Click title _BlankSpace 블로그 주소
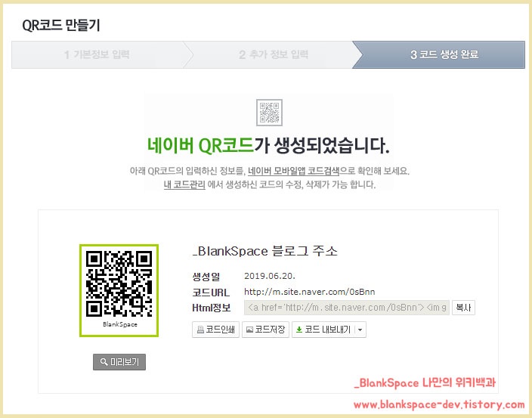 pyautogui.click(x=264, y=251)
